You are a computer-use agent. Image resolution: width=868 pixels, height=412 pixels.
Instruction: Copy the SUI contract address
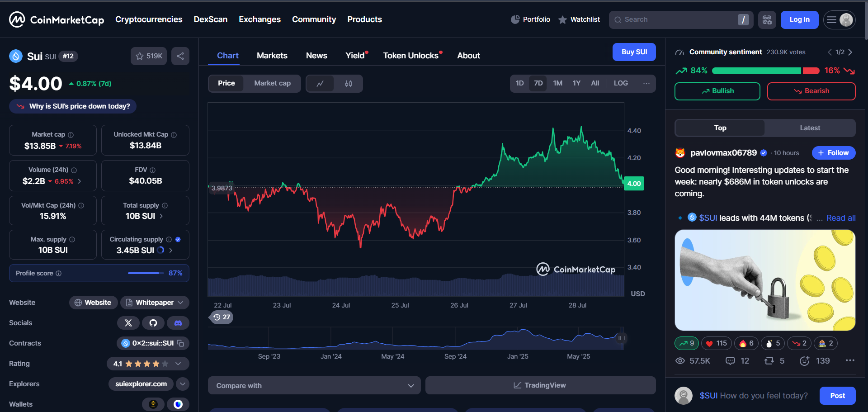click(x=180, y=343)
